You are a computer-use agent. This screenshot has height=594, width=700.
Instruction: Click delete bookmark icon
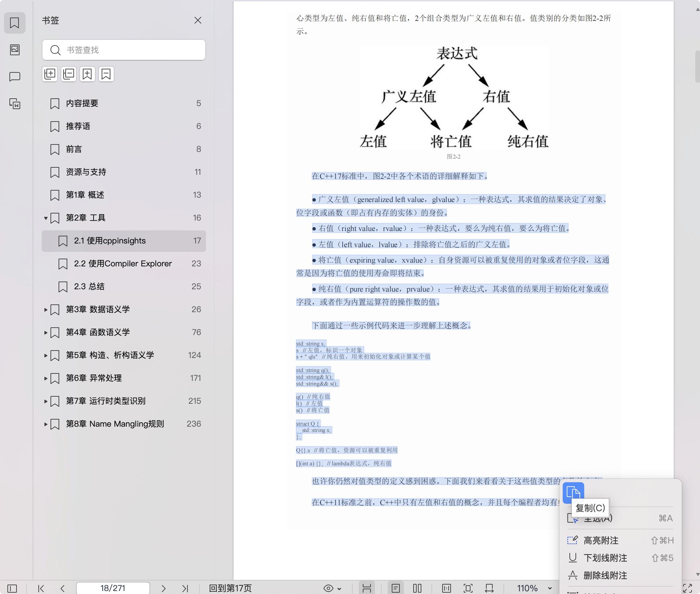click(106, 74)
